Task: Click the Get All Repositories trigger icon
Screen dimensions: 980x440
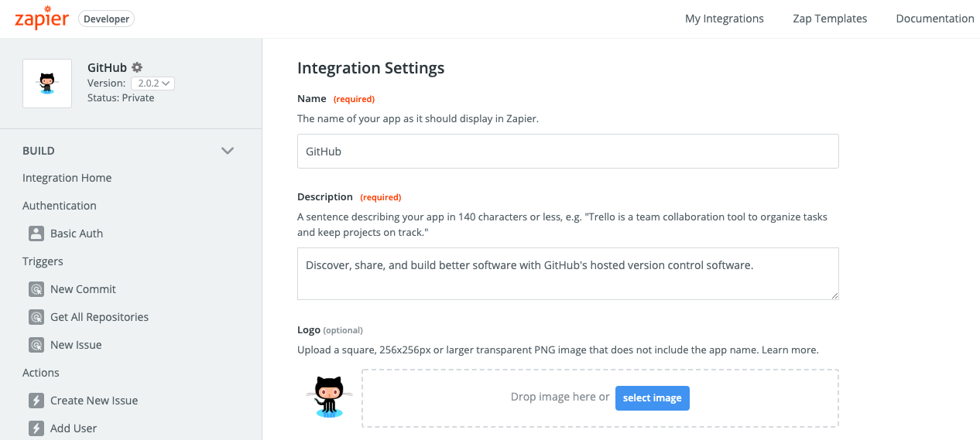Action: pos(36,317)
